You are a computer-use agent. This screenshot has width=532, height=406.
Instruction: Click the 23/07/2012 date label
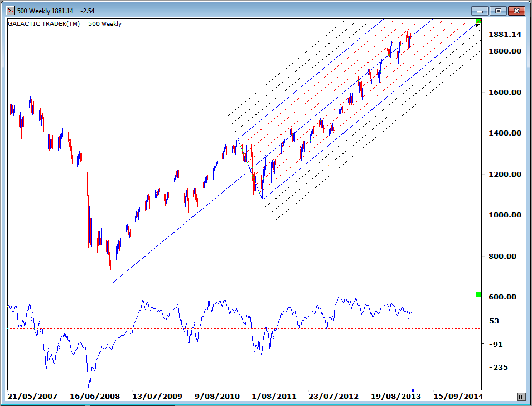coord(333,396)
